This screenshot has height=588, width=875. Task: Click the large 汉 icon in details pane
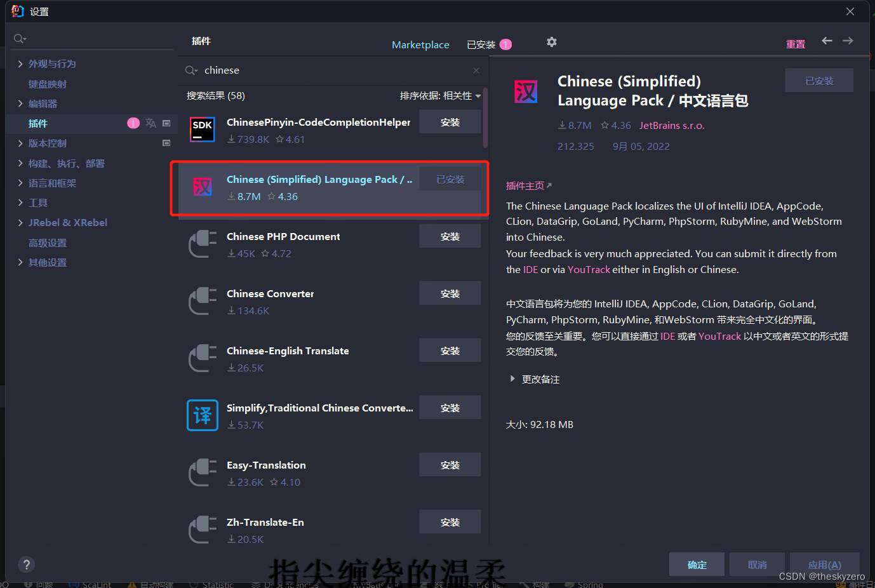pos(526,92)
